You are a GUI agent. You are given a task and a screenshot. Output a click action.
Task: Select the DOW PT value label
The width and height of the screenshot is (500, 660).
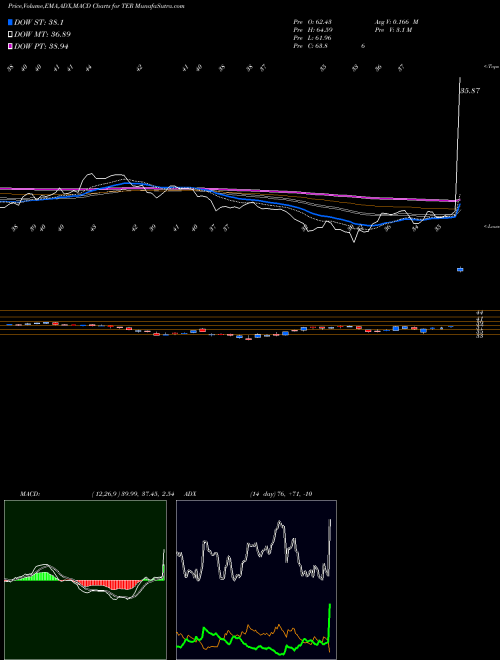(x=41, y=46)
